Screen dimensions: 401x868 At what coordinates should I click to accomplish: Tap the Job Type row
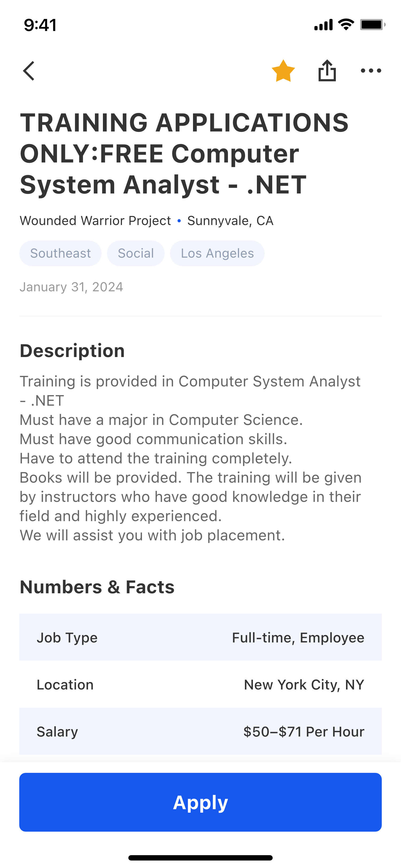[200, 637]
